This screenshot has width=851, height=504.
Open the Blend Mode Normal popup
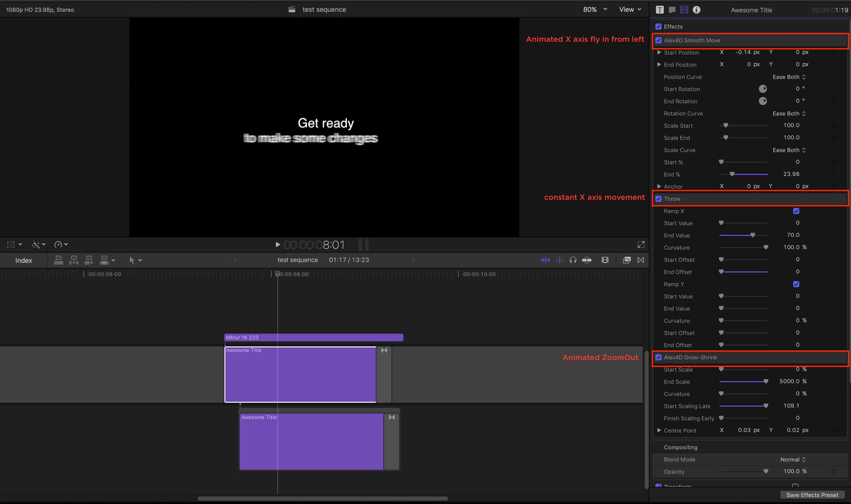pyautogui.click(x=793, y=460)
